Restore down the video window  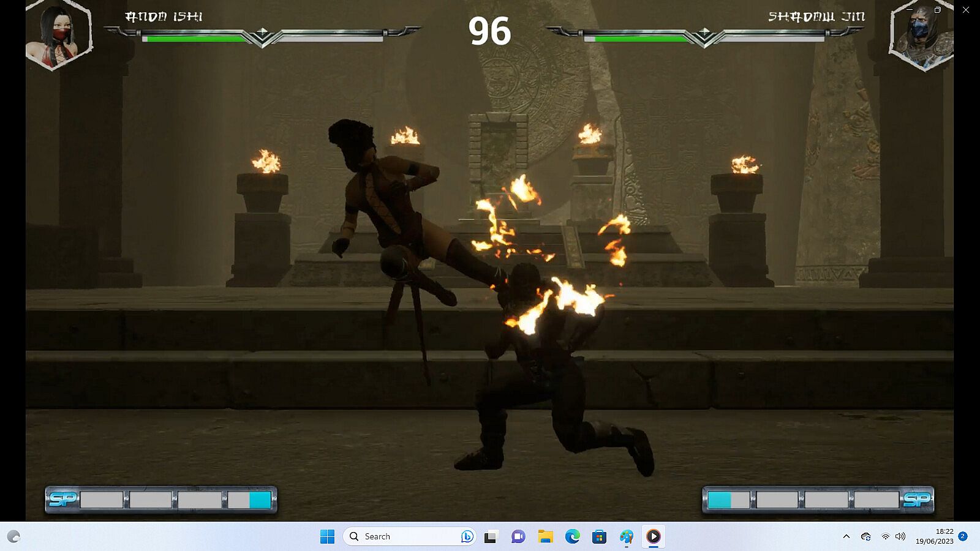pyautogui.click(x=937, y=10)
